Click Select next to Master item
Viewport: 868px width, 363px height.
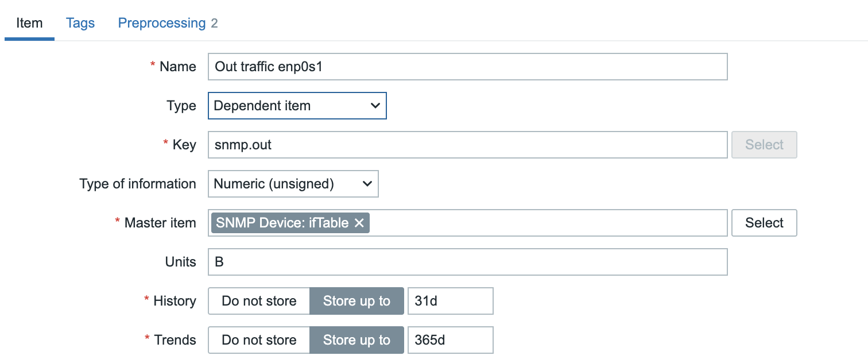[764, 223]
